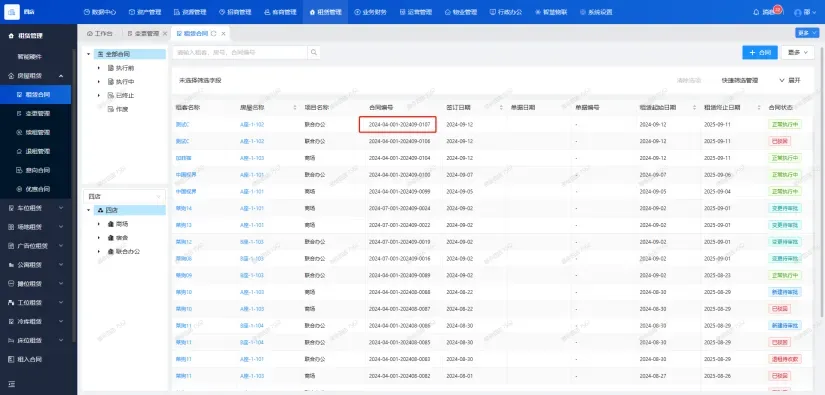Open 行政办公 in top navigation
Viewport: 825px width, 395px height.
click(506, 12)
